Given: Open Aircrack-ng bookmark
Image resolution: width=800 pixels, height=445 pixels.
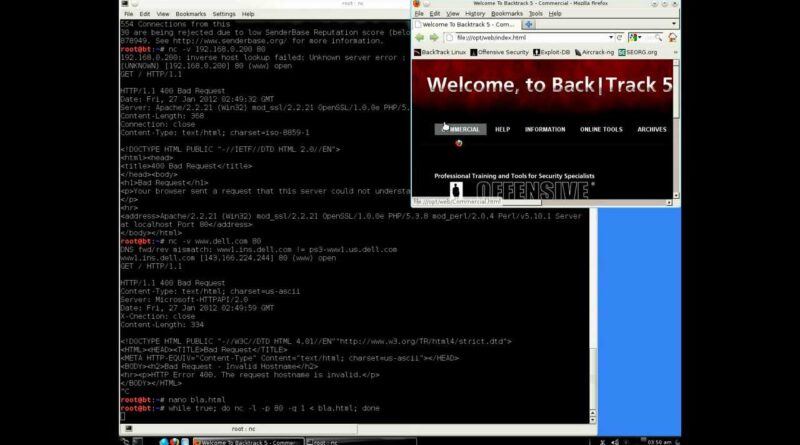Looking at the screenshot, I should point(594,52).
